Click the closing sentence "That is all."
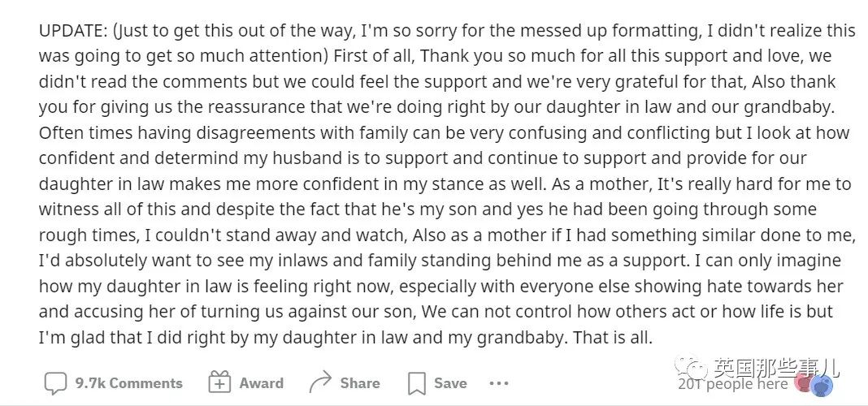The image size is (868, 406). pos(614,338)
